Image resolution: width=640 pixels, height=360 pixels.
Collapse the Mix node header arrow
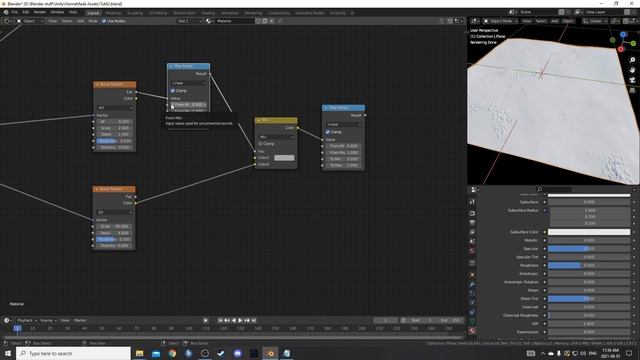click(259, 120)
